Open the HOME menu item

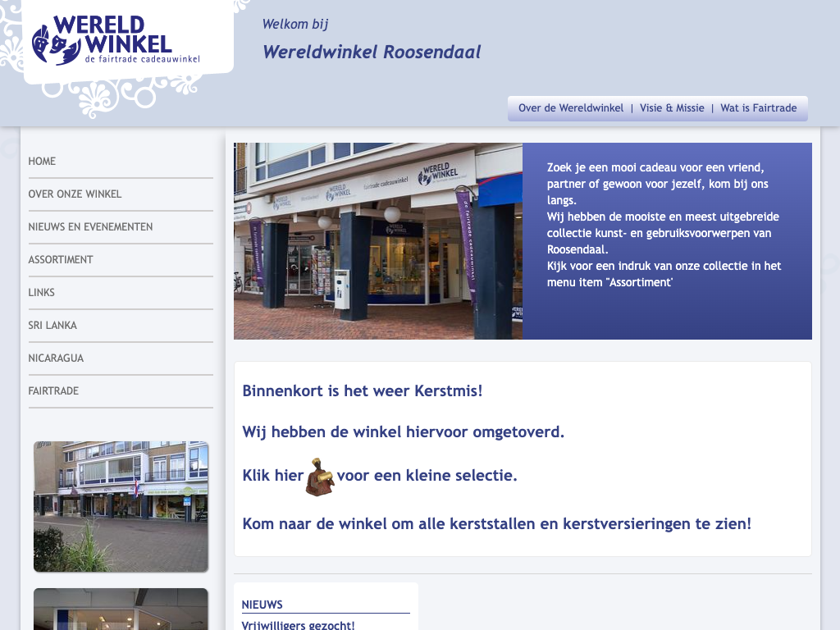(x=42, y=162)
